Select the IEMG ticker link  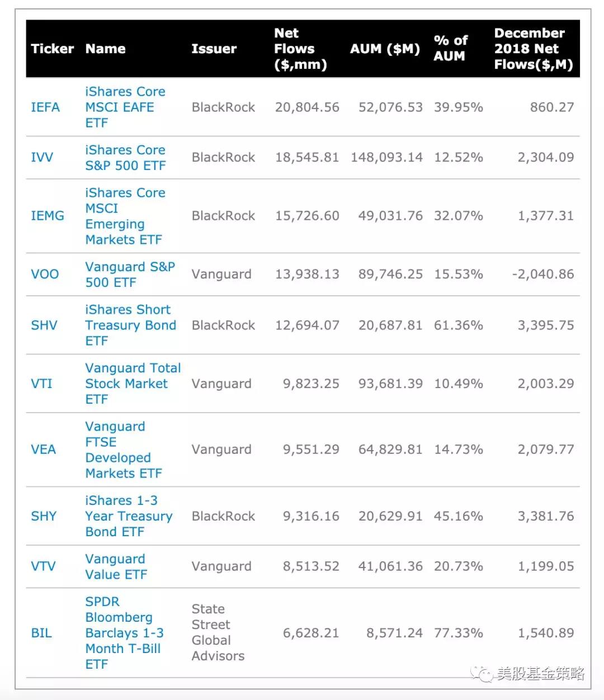[48, 216]
